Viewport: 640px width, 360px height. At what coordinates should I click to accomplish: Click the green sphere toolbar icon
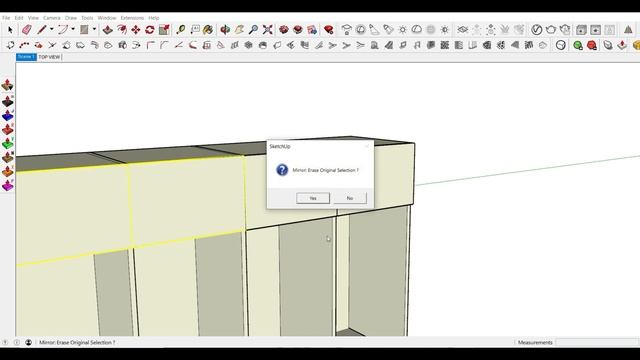[578, 45]
